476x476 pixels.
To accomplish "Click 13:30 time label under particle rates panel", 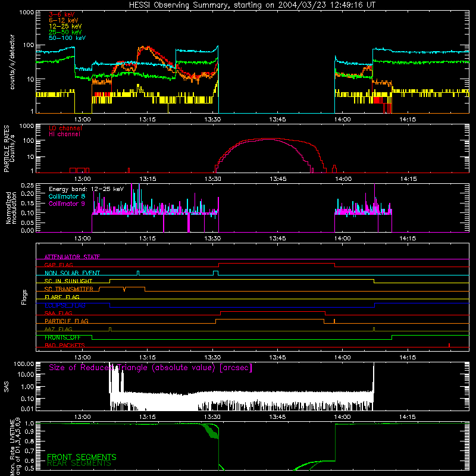I will pos(213,179).
